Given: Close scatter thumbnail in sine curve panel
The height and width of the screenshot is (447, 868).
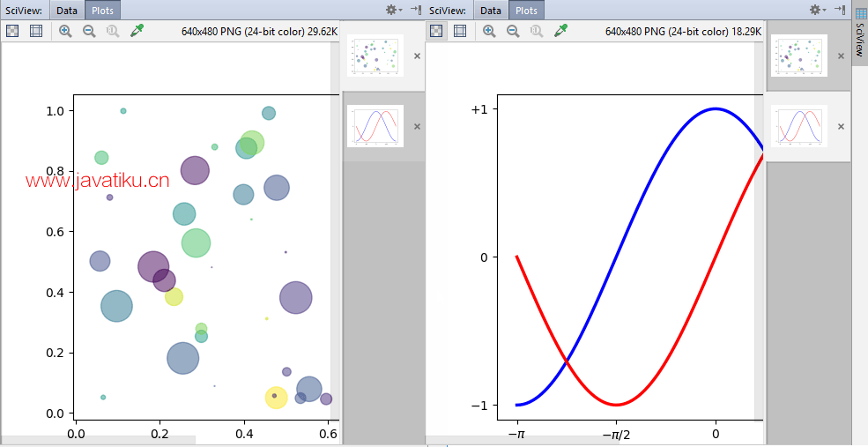Looking at the screenshot, I should coord(841,56).
